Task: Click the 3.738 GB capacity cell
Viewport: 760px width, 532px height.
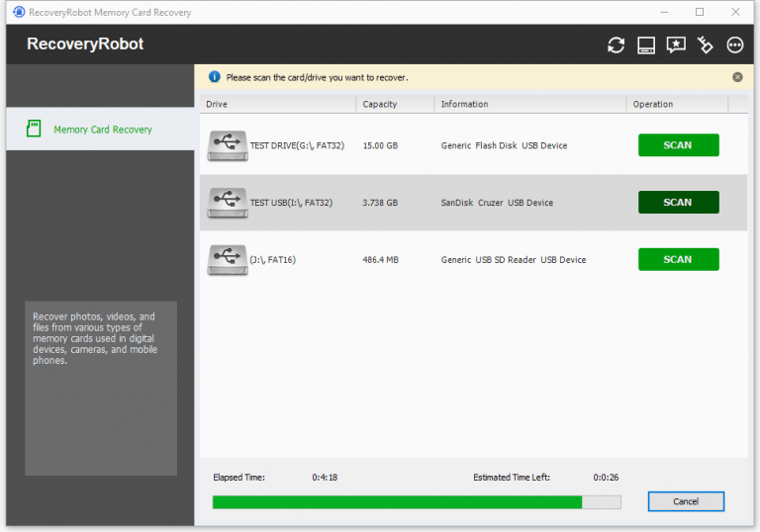Action: [380, 203]
